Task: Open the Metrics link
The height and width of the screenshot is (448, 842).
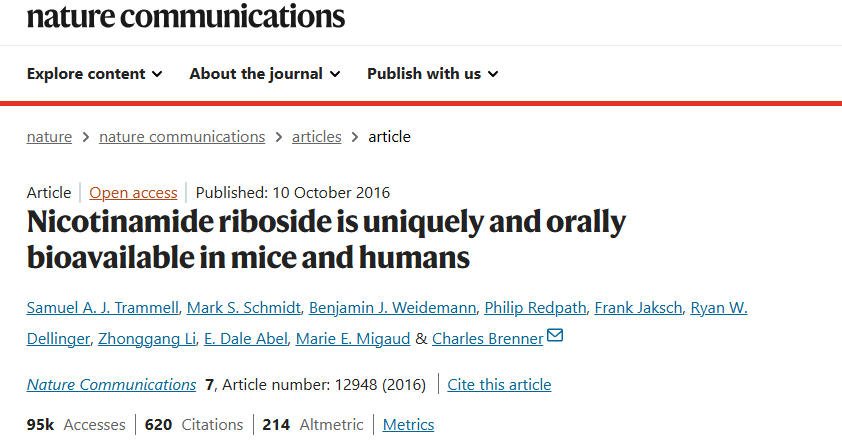Action: [408, 425]
